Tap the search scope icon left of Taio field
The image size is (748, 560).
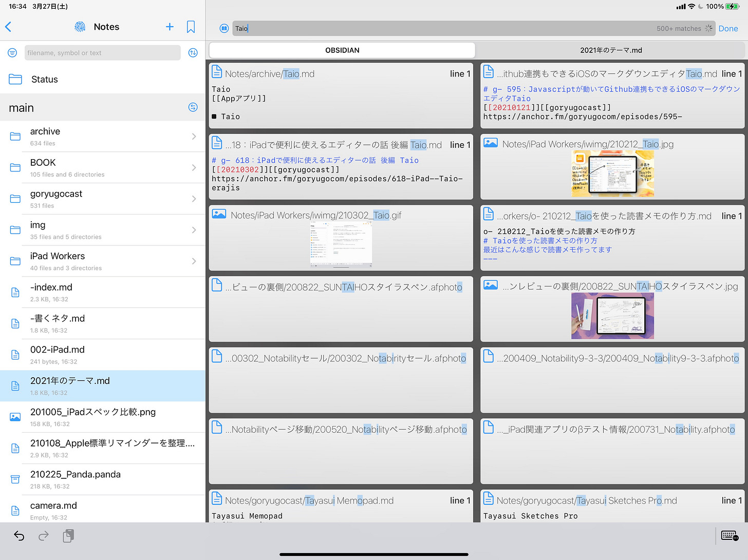[224, 29]
